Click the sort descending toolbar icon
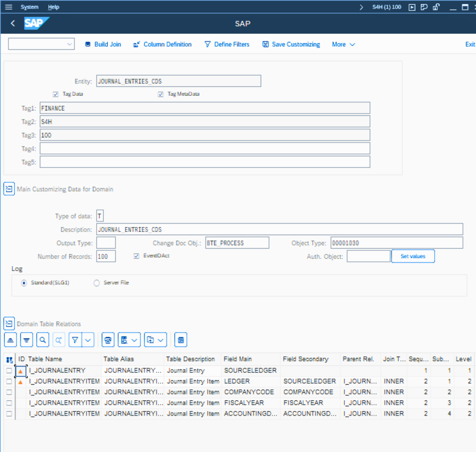This screenshot has height=452, width=476. (26, 340)
